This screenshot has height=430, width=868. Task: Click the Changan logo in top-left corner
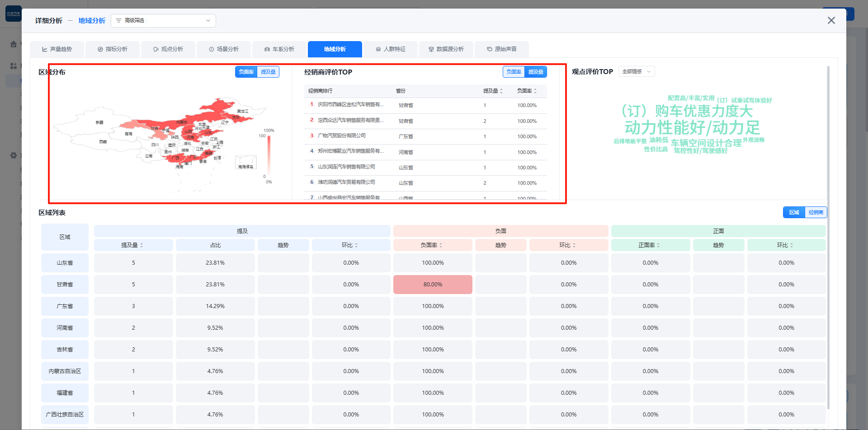[13, 14]
